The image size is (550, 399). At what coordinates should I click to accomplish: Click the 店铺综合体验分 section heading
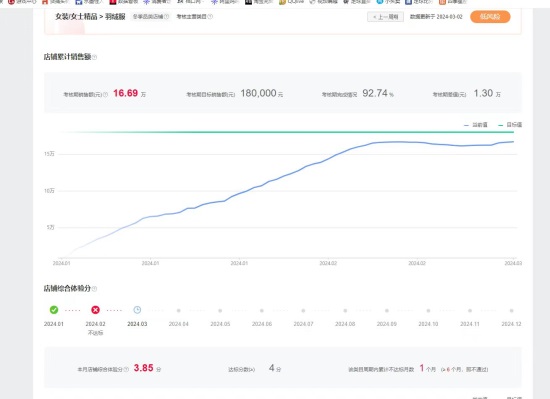(x=67, y=289)
